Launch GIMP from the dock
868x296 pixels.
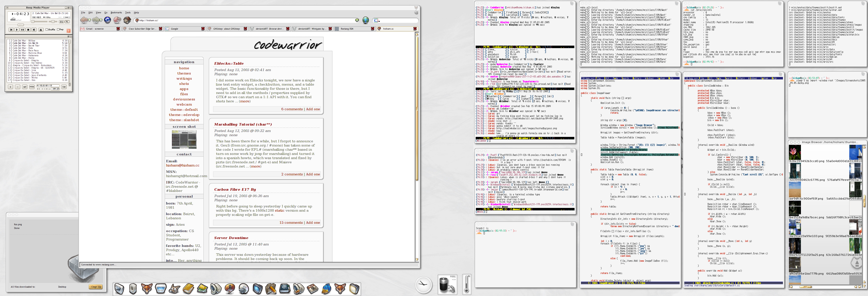tap(175, 289)
